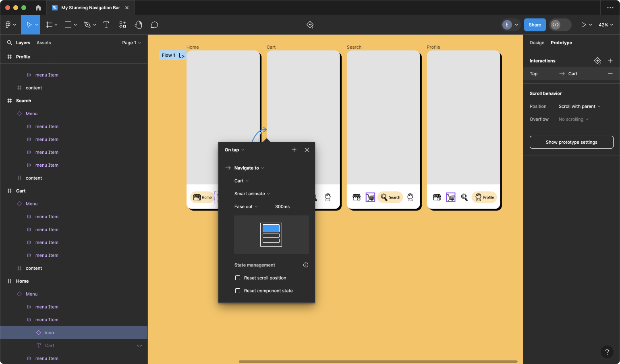The image size is (620, 364).
Task: Present prototype with play button
Action: [x=583, y=25]
